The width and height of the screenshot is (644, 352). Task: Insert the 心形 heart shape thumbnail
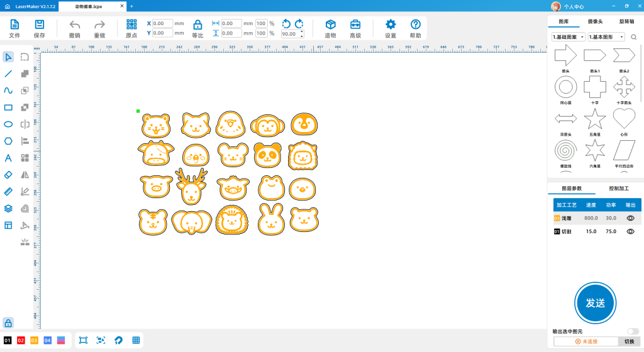coord(624,119)
